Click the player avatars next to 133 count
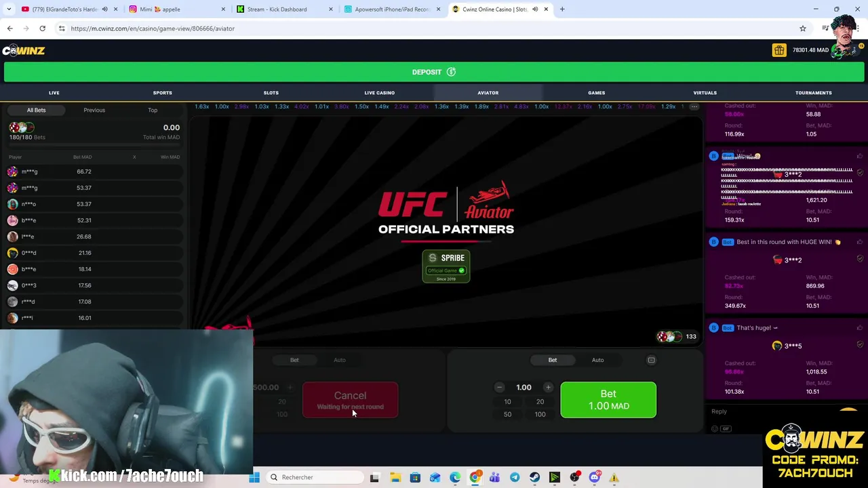 669,337
